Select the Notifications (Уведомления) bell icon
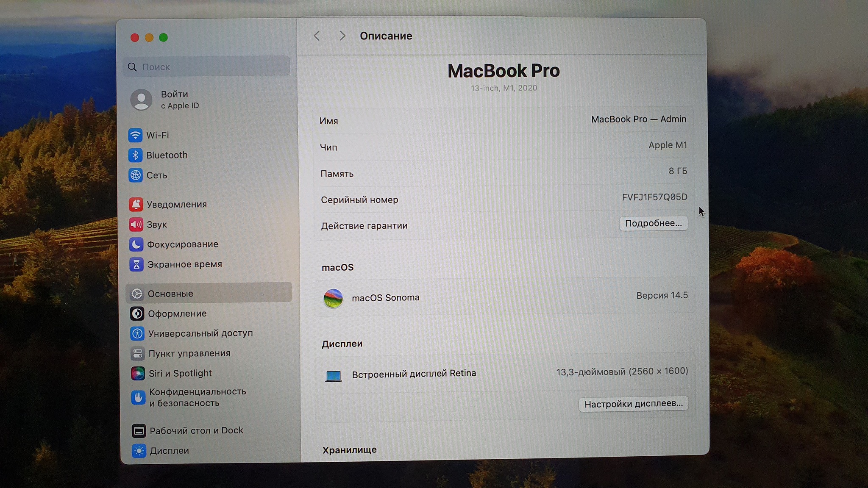 point(136,204)
